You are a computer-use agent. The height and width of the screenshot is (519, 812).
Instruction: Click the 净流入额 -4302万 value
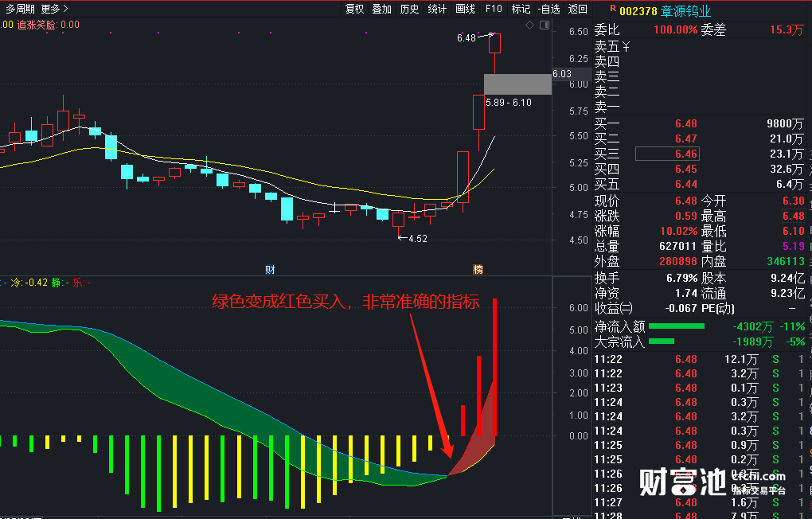click(x=752, y=326)
